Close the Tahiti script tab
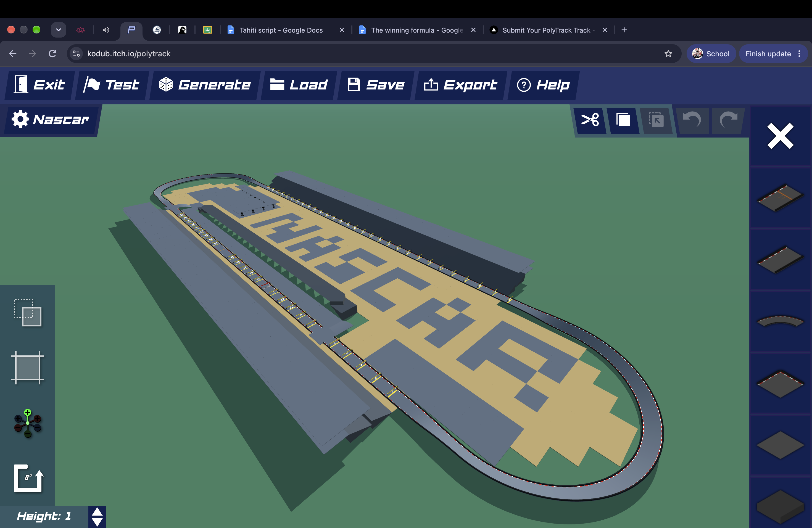 pyautogui.click(x=342, y=30)
